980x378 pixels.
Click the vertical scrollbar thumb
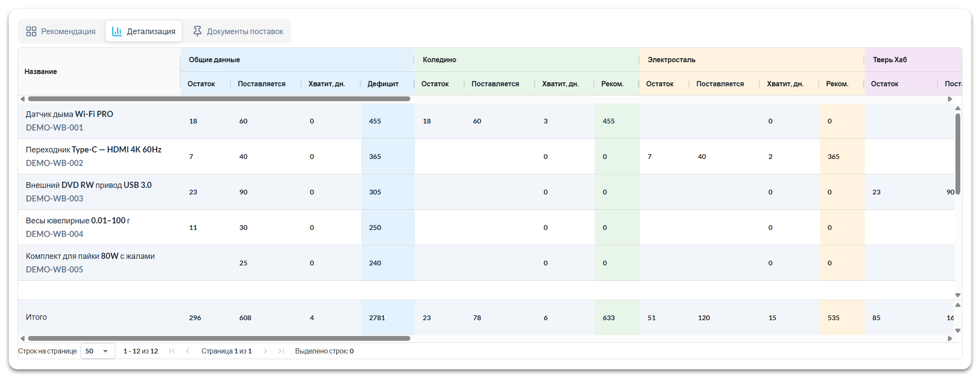click(958, 153)
